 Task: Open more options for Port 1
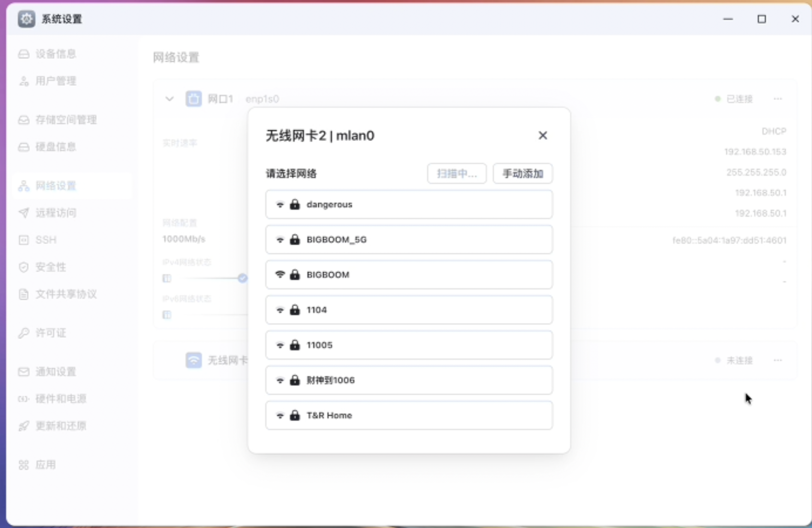click(x=778, y=99)
